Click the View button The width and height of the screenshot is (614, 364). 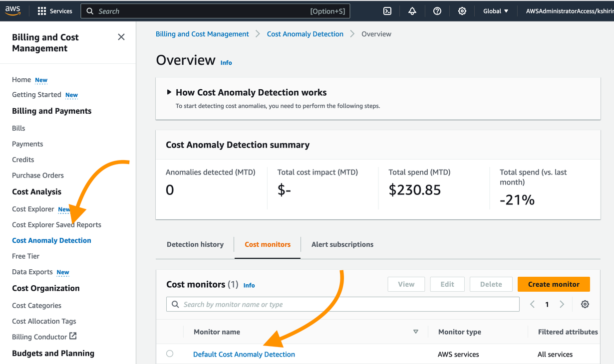406,284
